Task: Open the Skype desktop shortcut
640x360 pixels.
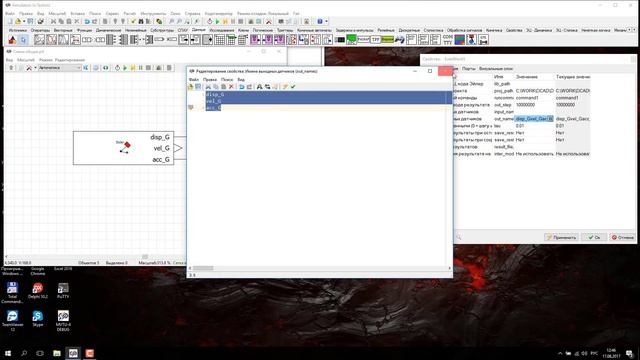Action: point(38,318)
